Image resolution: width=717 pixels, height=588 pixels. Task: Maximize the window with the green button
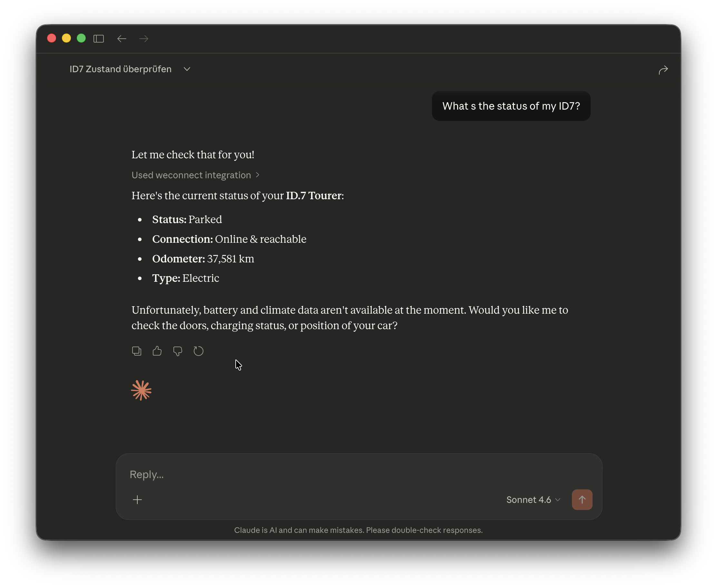(81, 38)
